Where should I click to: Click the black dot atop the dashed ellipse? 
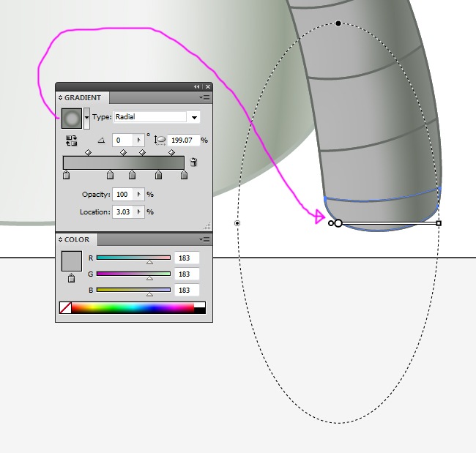[338, 23]
